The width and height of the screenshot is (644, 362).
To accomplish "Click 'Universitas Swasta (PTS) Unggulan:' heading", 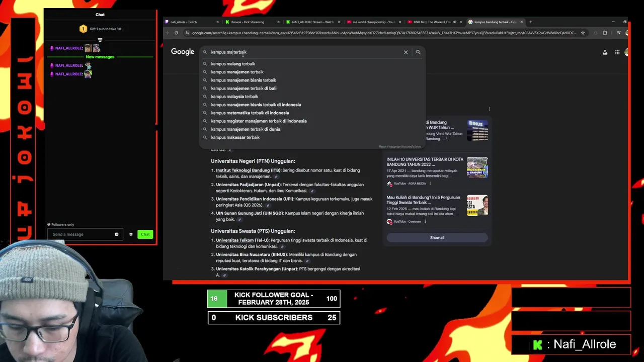I will (253, 231).
